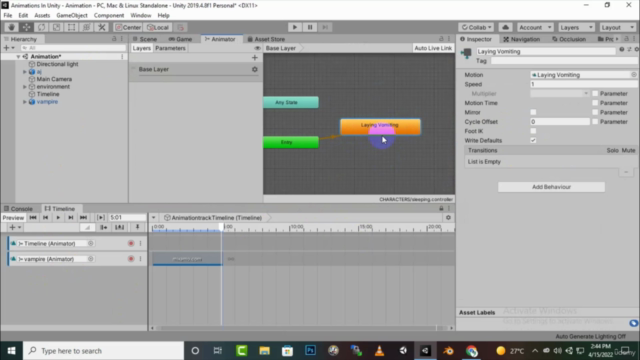
Task: Toggle replace edit mode in Timeline
Action: pyautogui.click(x=120, y=228)
